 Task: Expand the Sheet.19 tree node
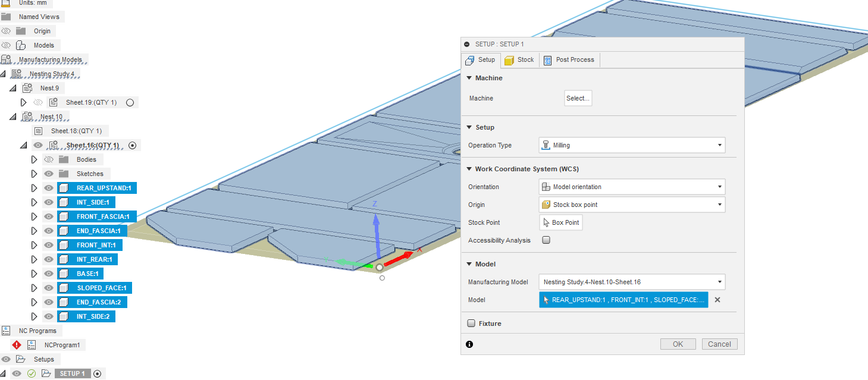click(24, 102)
